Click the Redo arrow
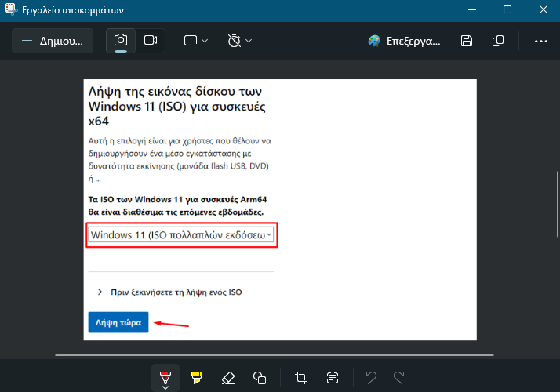 pos(398,378)
